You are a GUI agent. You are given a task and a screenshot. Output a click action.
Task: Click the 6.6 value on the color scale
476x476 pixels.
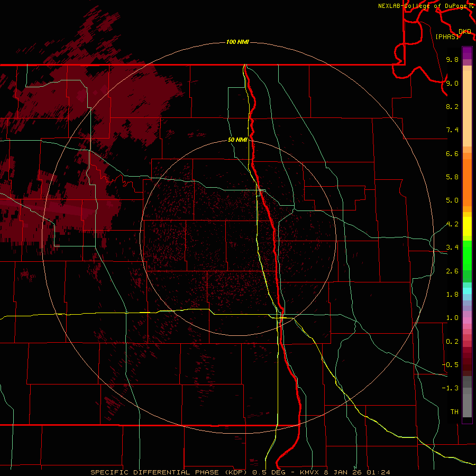pyautogui.click(x=452, y=153)
